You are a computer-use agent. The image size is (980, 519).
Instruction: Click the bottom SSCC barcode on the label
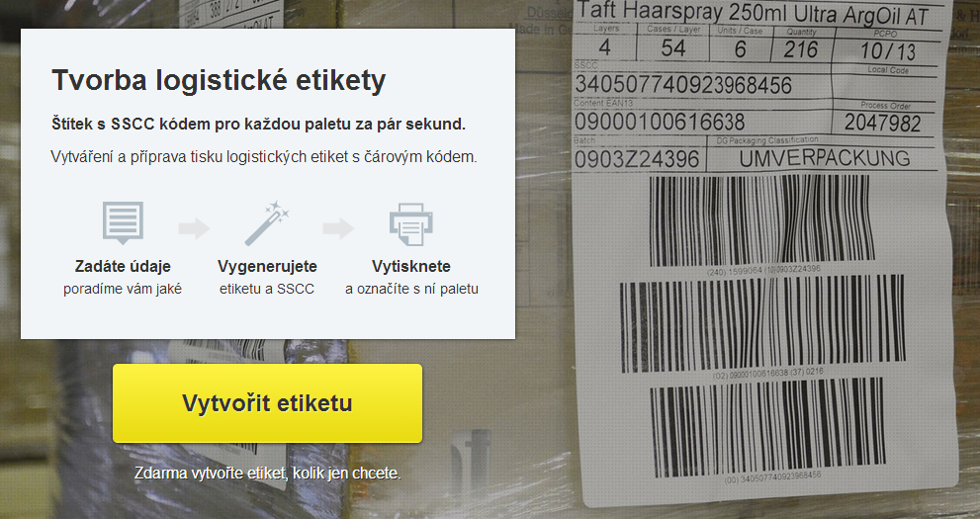point(768,428)
